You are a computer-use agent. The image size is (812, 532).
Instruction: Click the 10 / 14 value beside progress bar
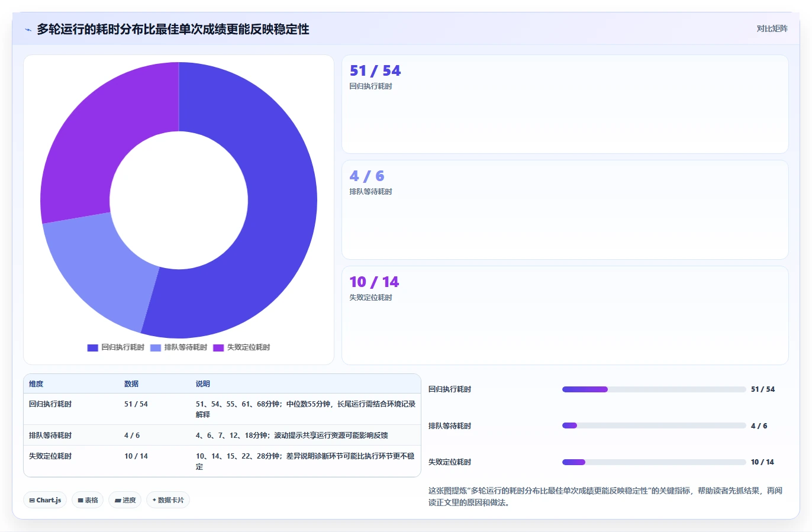click(762, 462)
